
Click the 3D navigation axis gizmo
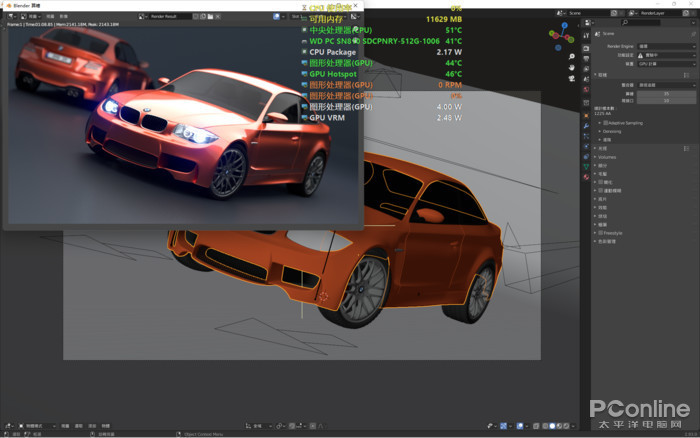(562, 36)
